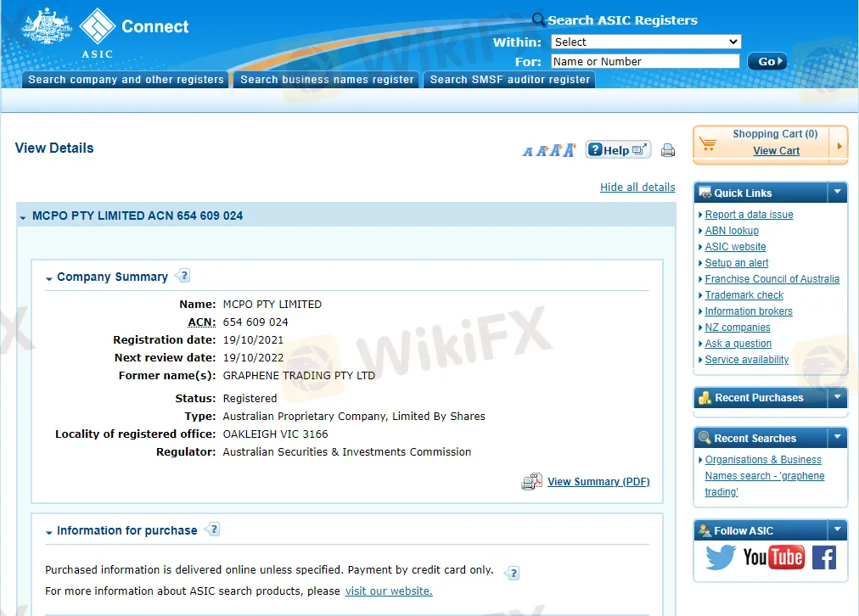Collapse the Company Summary section

[x=49, y=278]
